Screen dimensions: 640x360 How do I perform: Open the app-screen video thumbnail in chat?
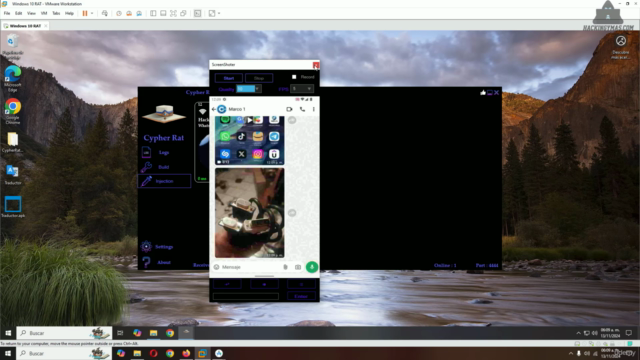250,140
